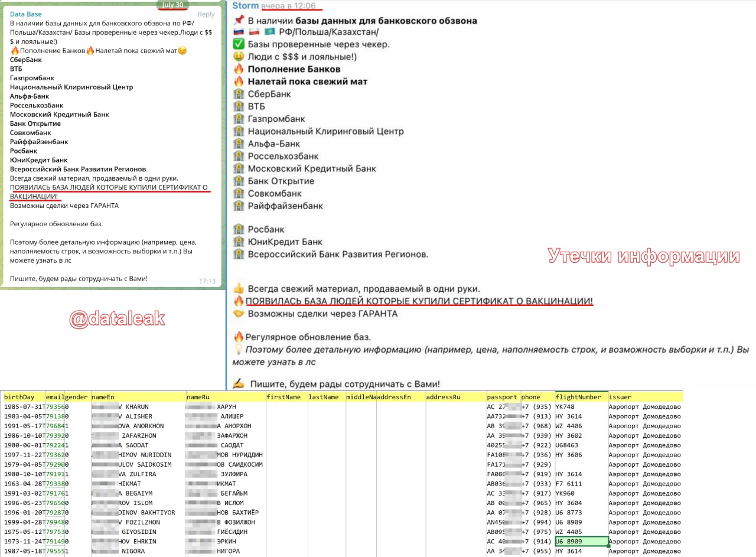Click the Russian flag emoji in Storm message
Viewport: 756px width, 557px height.
[239, 32]
